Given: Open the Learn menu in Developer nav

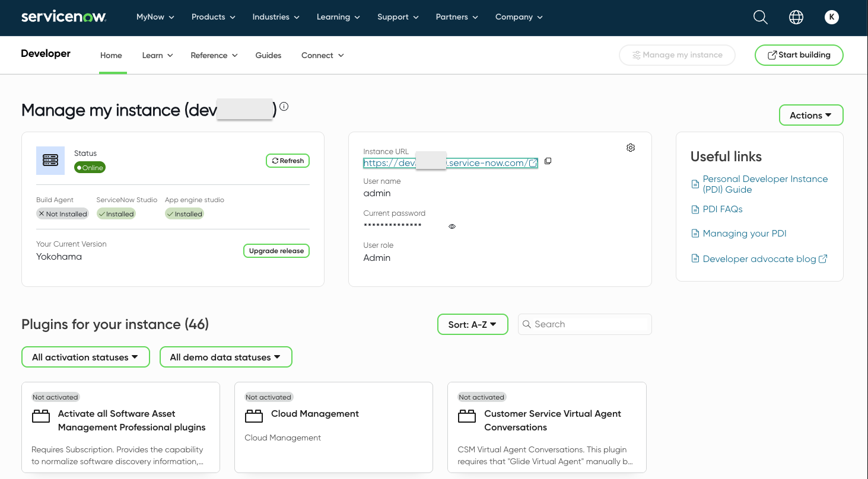Looking at the screenshot, I should tap(158, 55).
